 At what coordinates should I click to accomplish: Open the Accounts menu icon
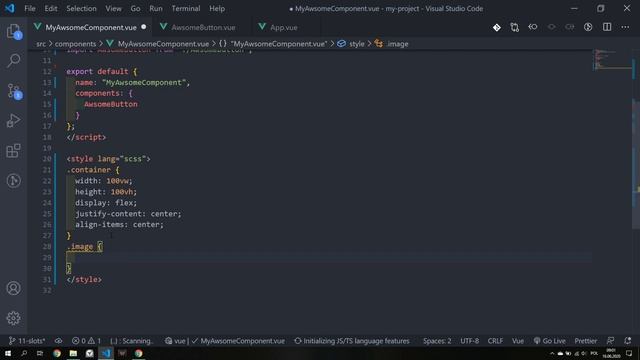coord(13,288)
